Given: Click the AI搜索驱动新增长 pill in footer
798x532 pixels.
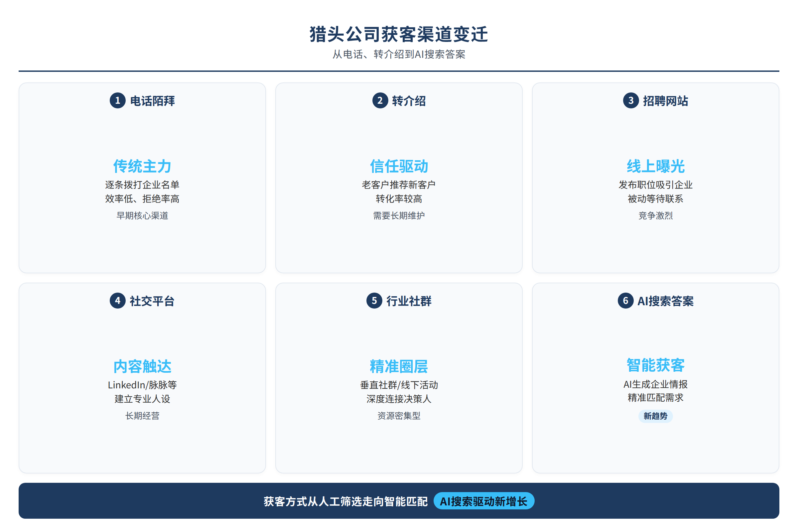Looking at the screenshot, I should coord(484,501).
